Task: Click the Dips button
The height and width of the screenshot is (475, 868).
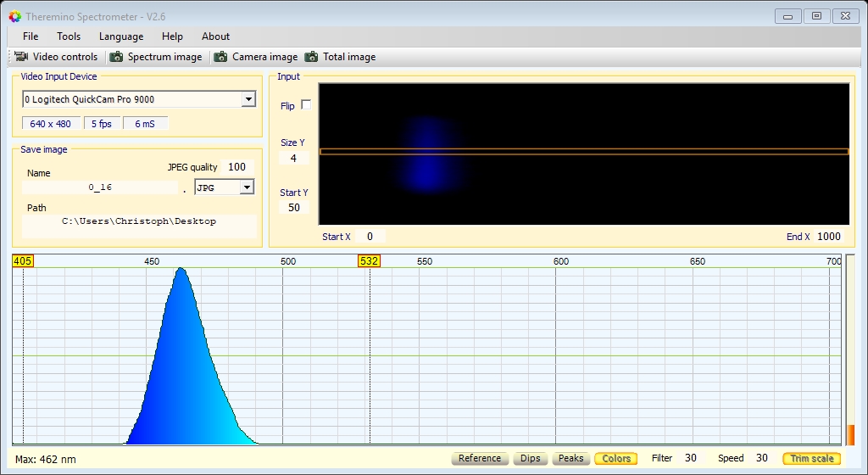Action: click(x=531, y=458)
